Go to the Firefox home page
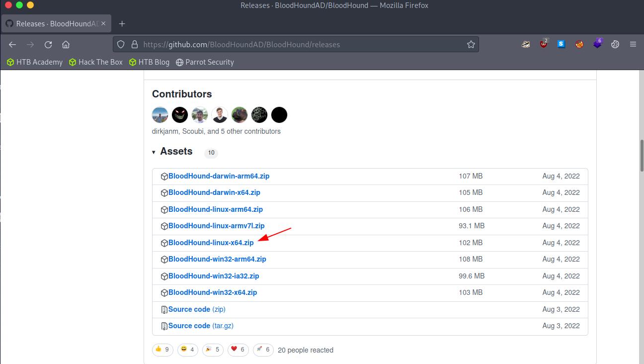The height and width of the screenshot is (364, 644). tap(66, 44)
